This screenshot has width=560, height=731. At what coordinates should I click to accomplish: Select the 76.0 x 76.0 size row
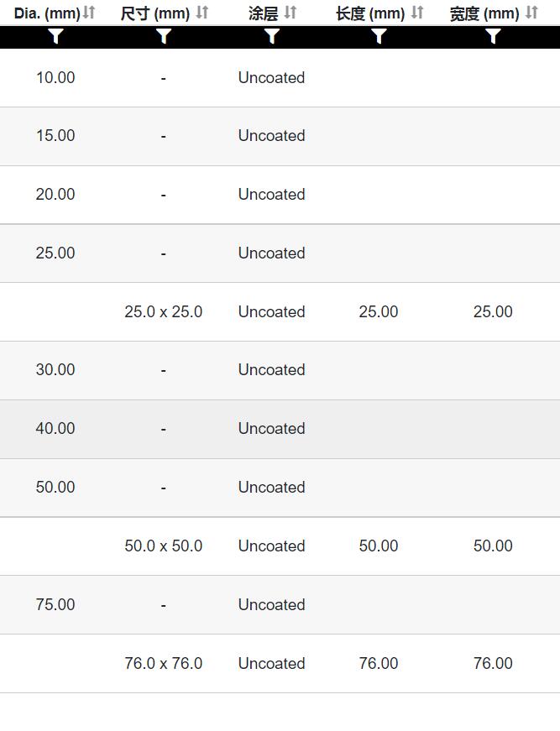pos(280,663)
